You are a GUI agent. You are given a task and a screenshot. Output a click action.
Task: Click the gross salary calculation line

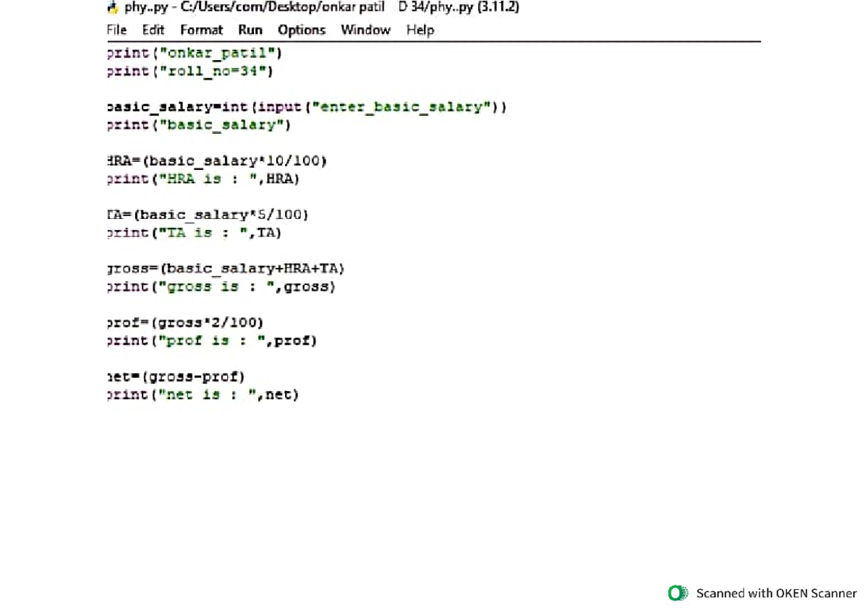225,268
